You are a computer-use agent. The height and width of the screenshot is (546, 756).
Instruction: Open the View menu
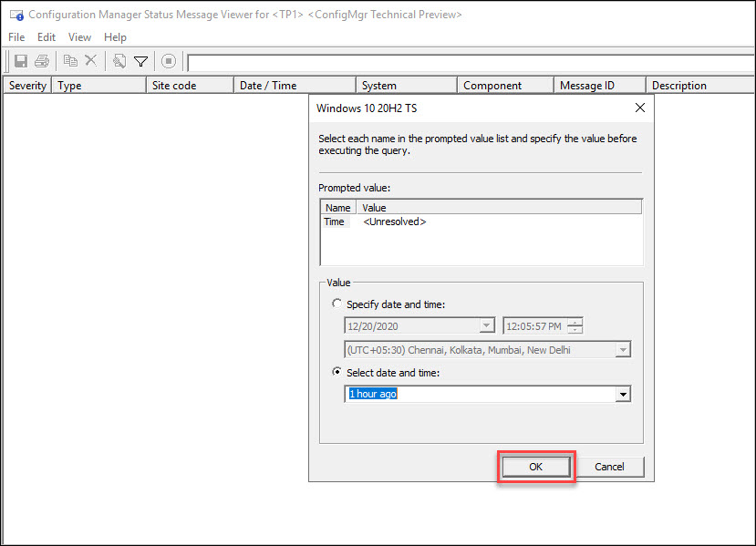(x=79, y=37)
